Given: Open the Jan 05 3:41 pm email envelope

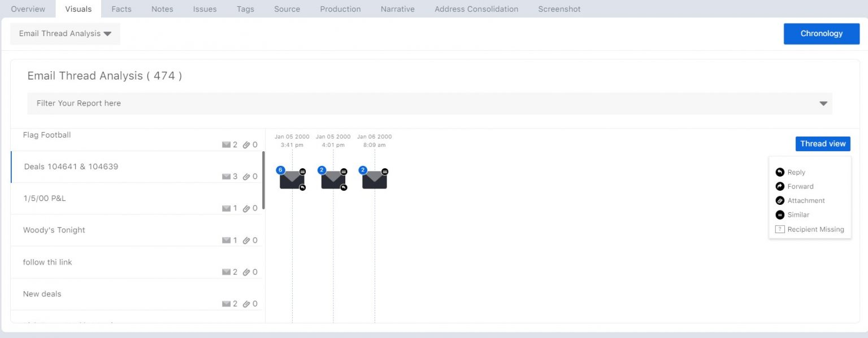Looking at the screenshot, I should click(x=292, y=180).
